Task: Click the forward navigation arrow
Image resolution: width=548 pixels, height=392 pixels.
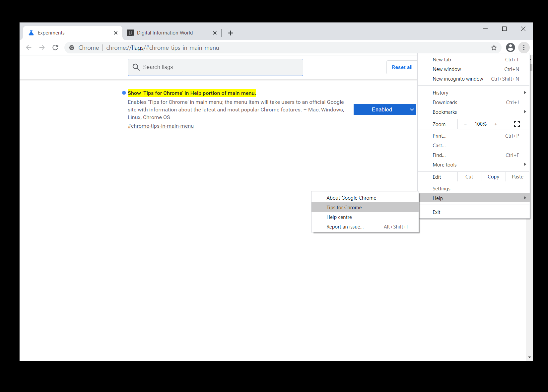Action: point(42,47)
